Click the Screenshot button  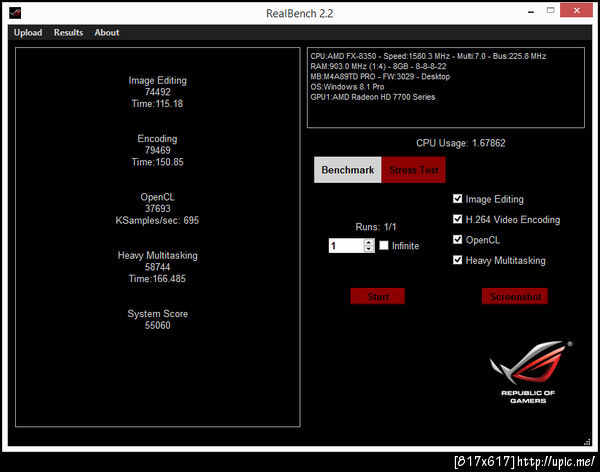tap(515, 296)
